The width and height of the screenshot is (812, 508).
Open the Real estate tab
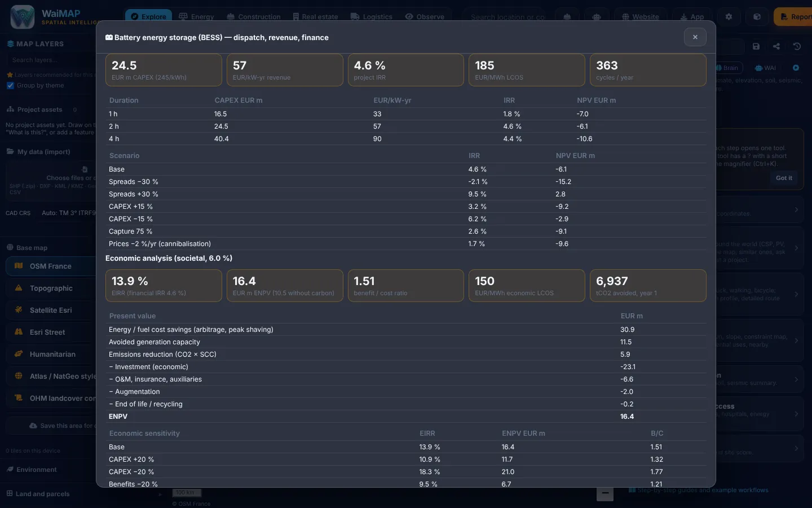tap(315, 17)
